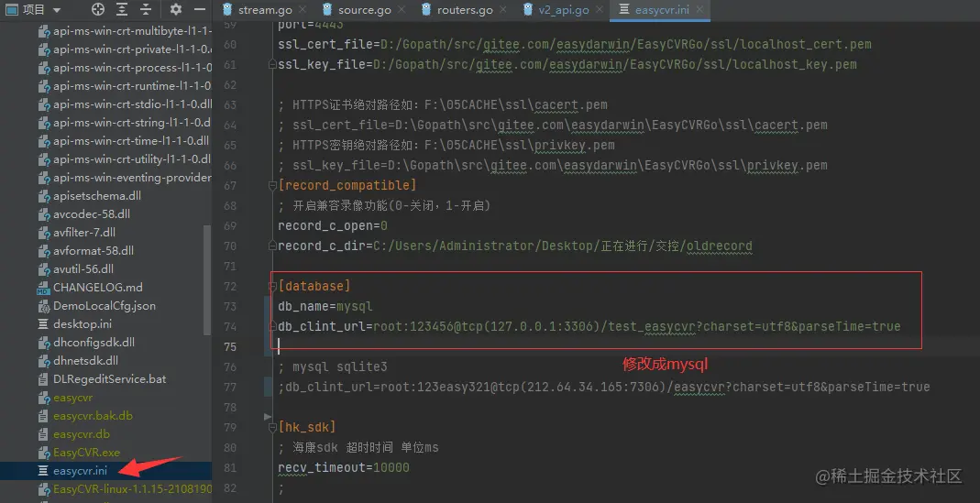Switch to the v2_api.go tab
Image resolution: width=980 pixels, height=503 pixels.
(563, 10)
